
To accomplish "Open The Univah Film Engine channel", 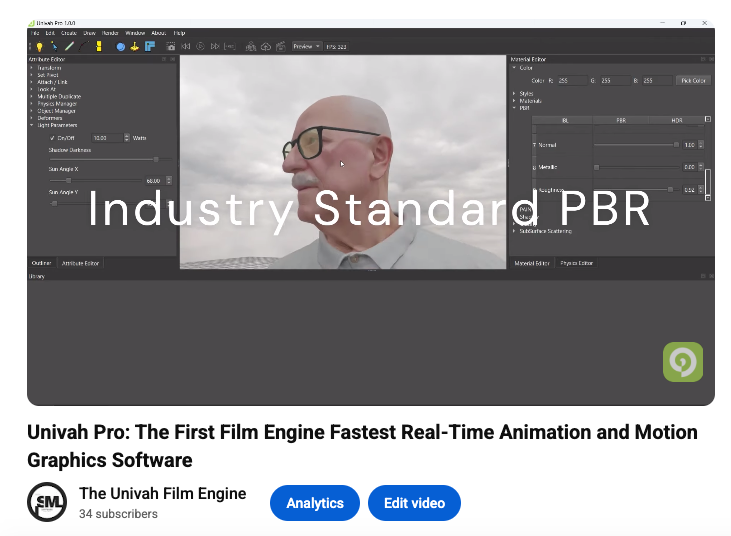I will pyautogui.click(x=163, y=493).
